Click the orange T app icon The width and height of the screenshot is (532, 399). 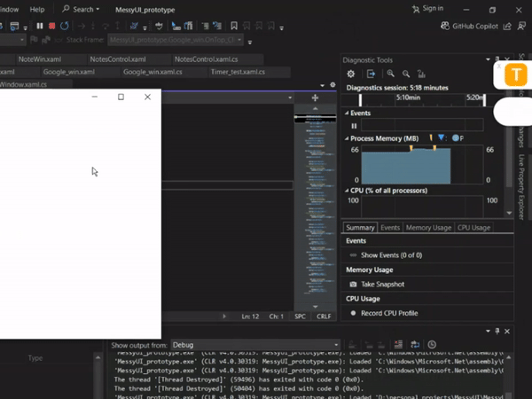click(x=516, y=74)
